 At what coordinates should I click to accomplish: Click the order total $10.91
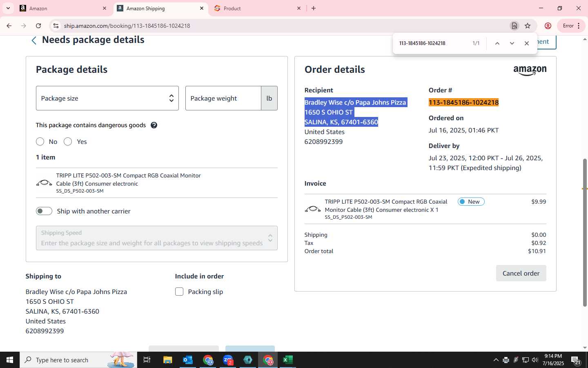coord(537,251)
